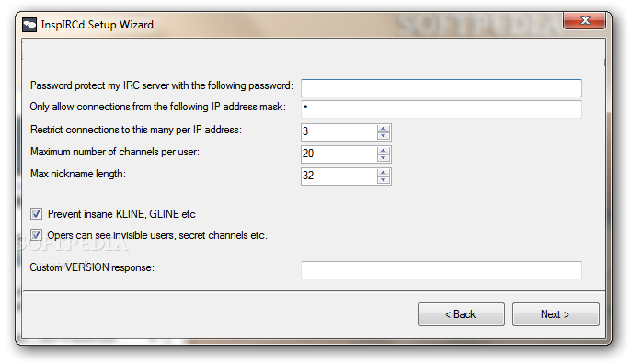Click the InspIRCd application icon in title bar
Screen dimensions: 631x364
pos(29,25)
